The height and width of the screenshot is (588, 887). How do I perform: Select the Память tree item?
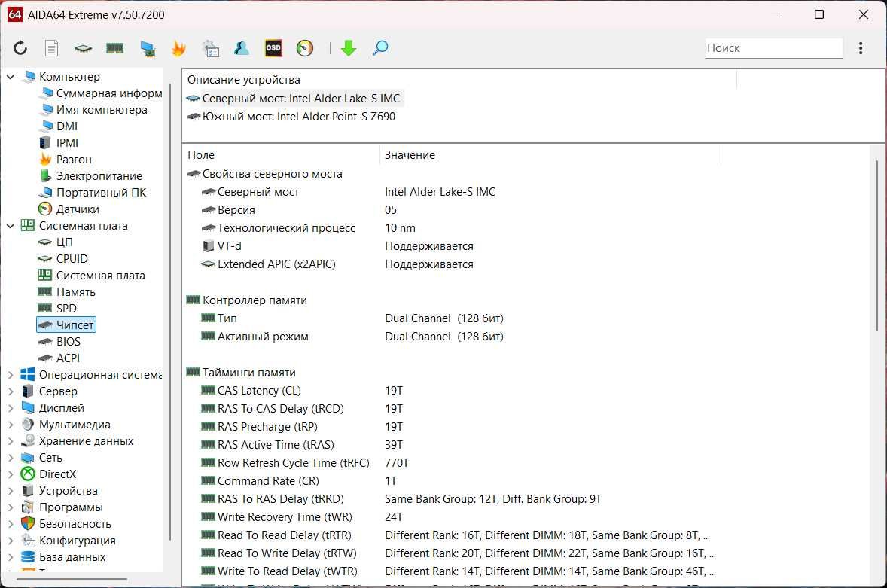66,291
